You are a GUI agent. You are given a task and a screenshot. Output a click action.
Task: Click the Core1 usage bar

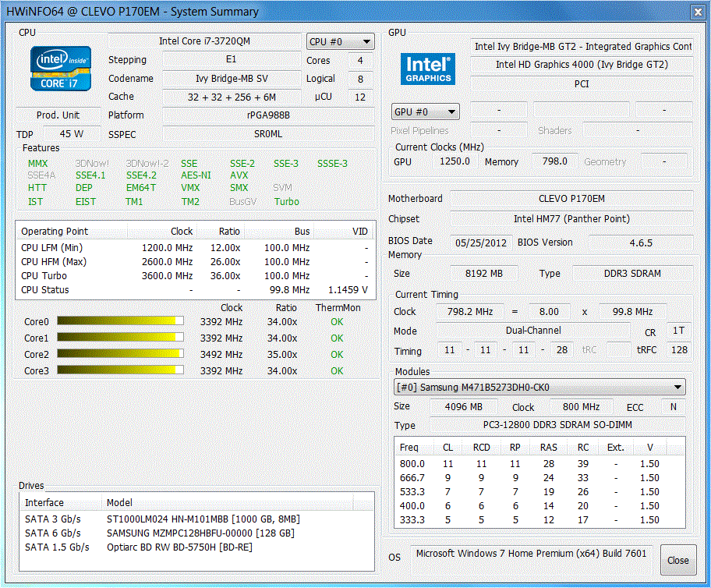(x=120, y=338)
